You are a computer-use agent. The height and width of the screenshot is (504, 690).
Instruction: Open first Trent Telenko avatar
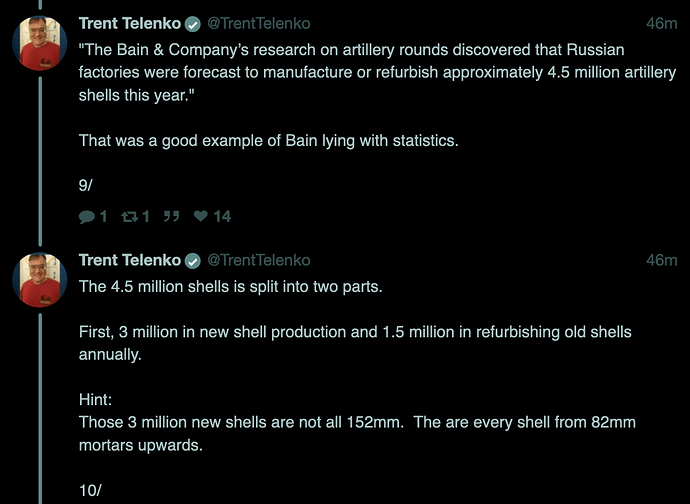coord(40,43)
